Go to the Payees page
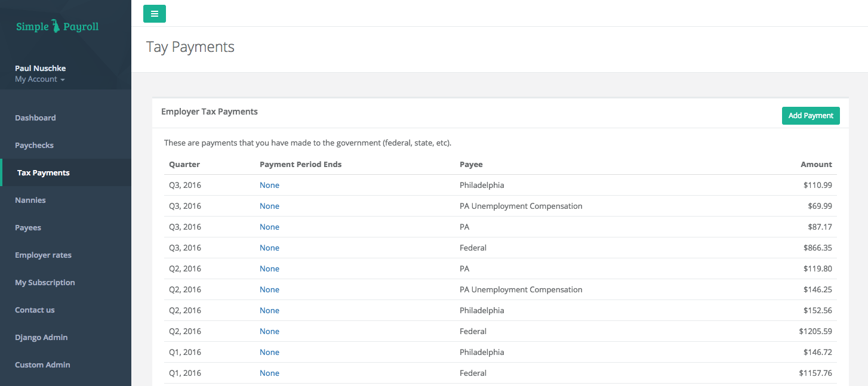The height and width of the screenshot is (386, 868). [x=27, y=227]
